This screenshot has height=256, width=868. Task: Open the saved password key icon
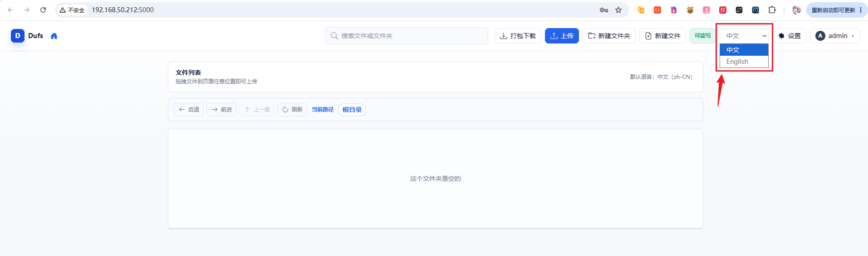point(604,10)
